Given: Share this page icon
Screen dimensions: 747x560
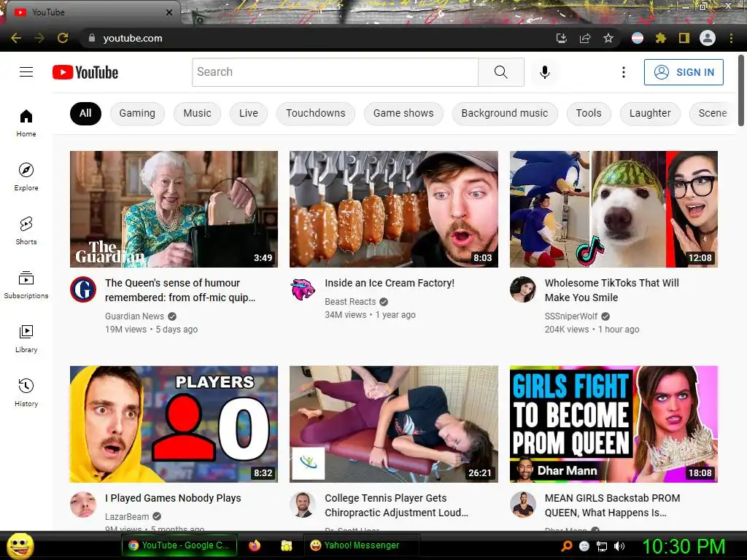Looking at the screenshot, I should pos(585,38).
